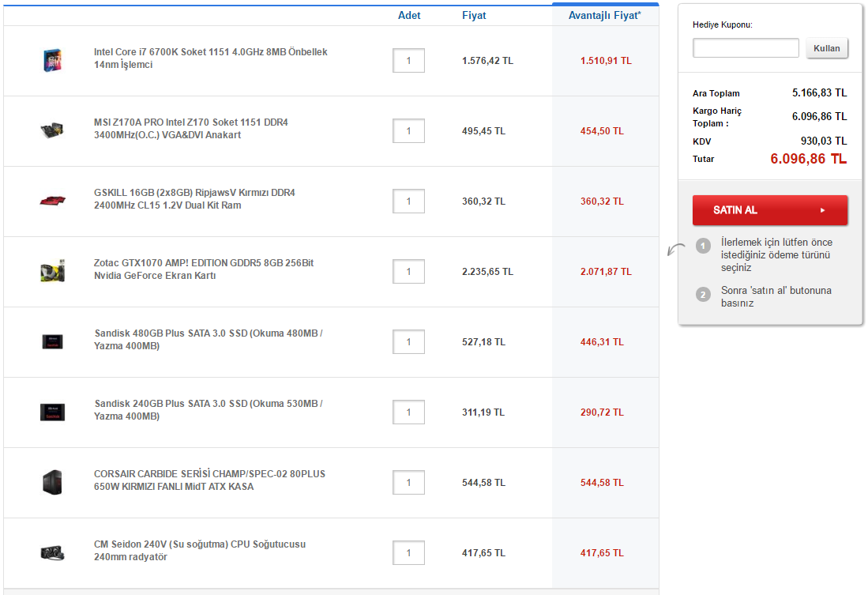
Task: Click the Sandisk 480GB SSD product image
Action: 52,341
